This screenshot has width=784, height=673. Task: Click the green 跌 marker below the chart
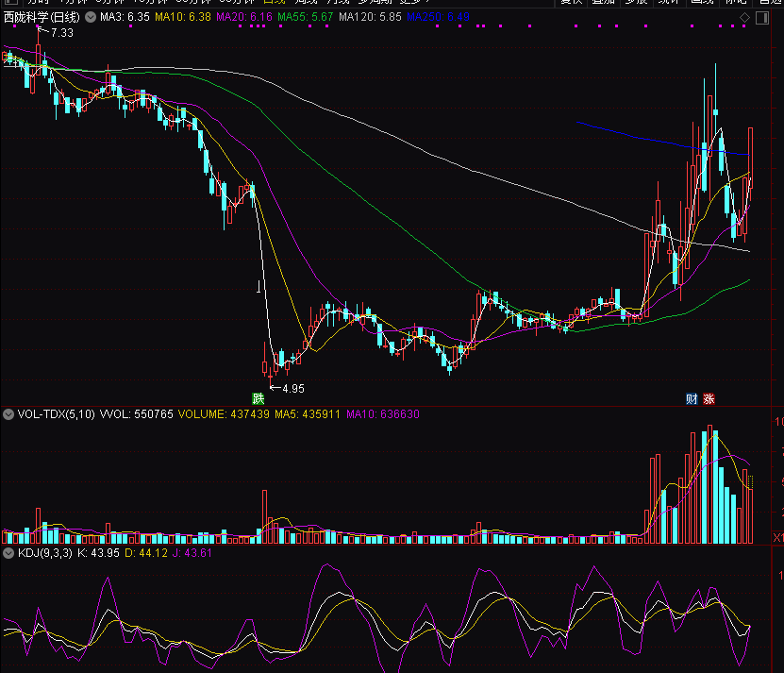[258, 397]
